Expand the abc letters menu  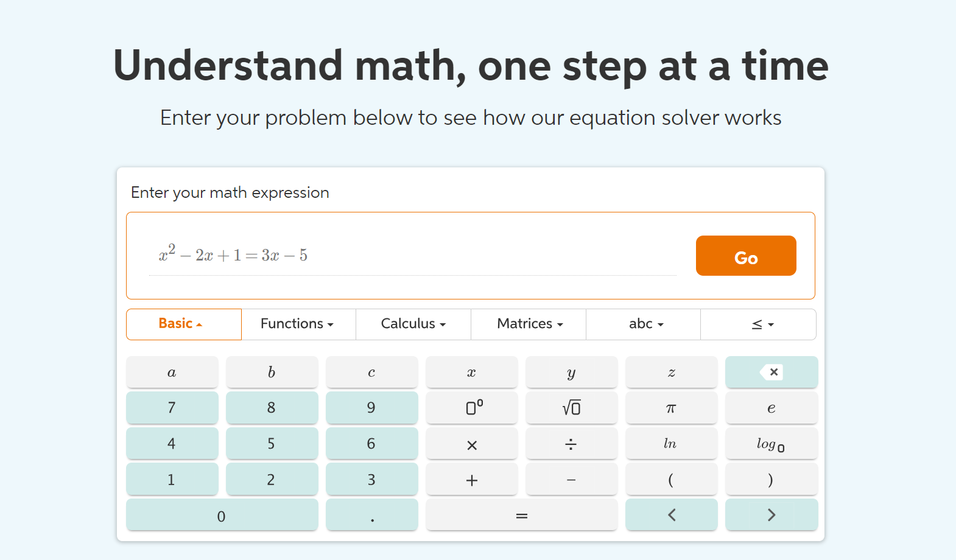pos(644,324)
